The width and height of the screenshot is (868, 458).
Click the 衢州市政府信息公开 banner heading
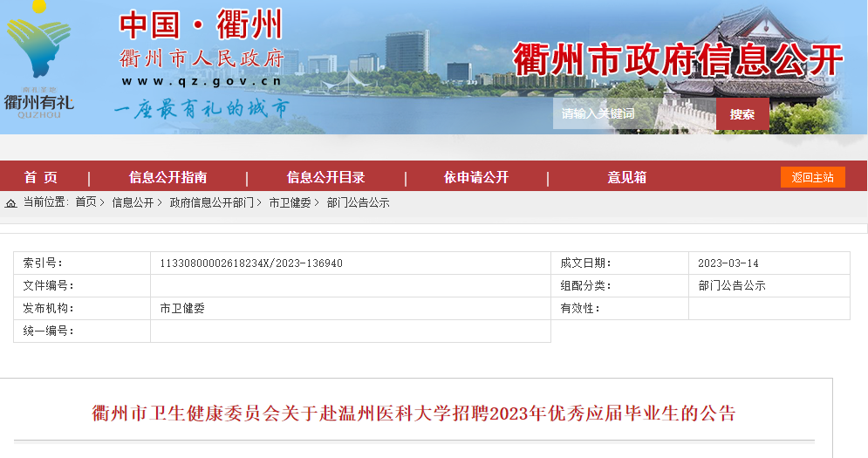click(x=678, y=60)
